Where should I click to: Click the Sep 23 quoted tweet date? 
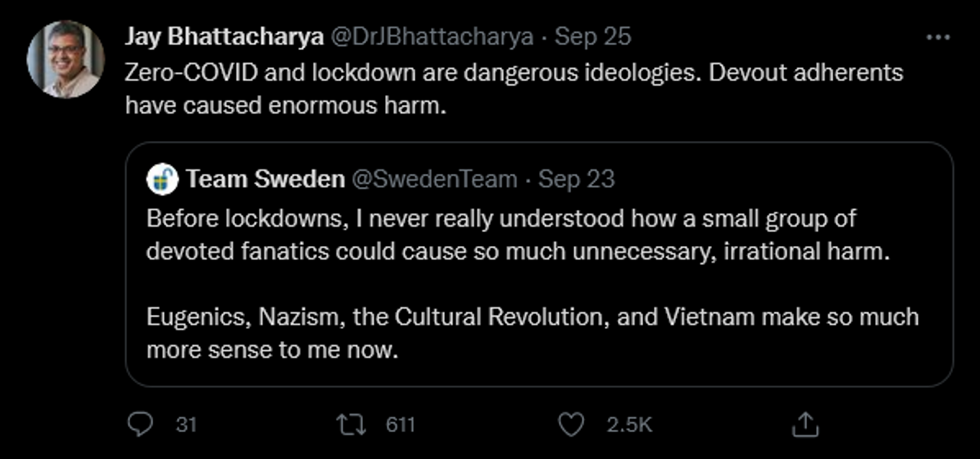[x=577, y=179]
